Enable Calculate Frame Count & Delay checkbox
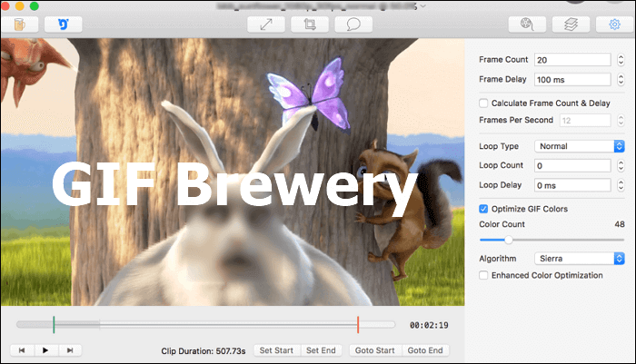636x364 pixels. [483, 103]
